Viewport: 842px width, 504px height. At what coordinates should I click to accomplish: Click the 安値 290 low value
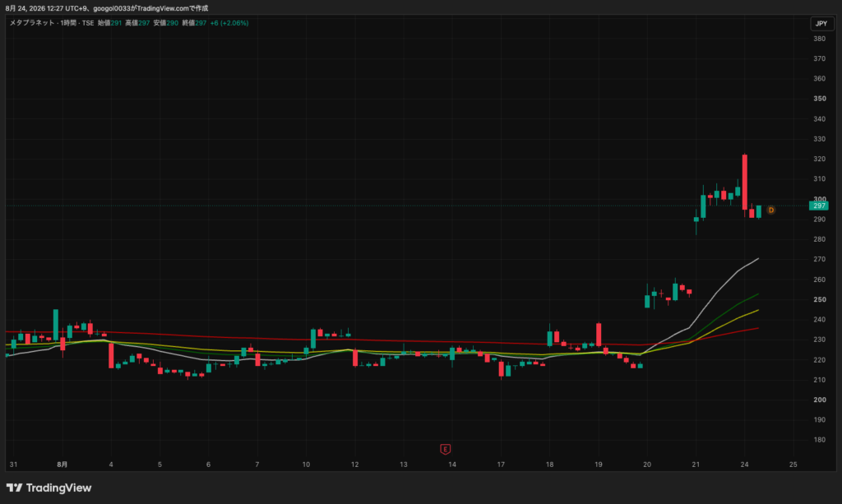click(166, 23)
